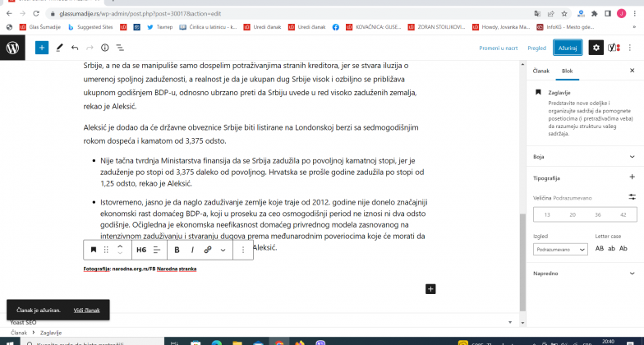644x345 pixels.
Task: Open the Yoast SEO sidebar icon
Action: coord(613,48)
